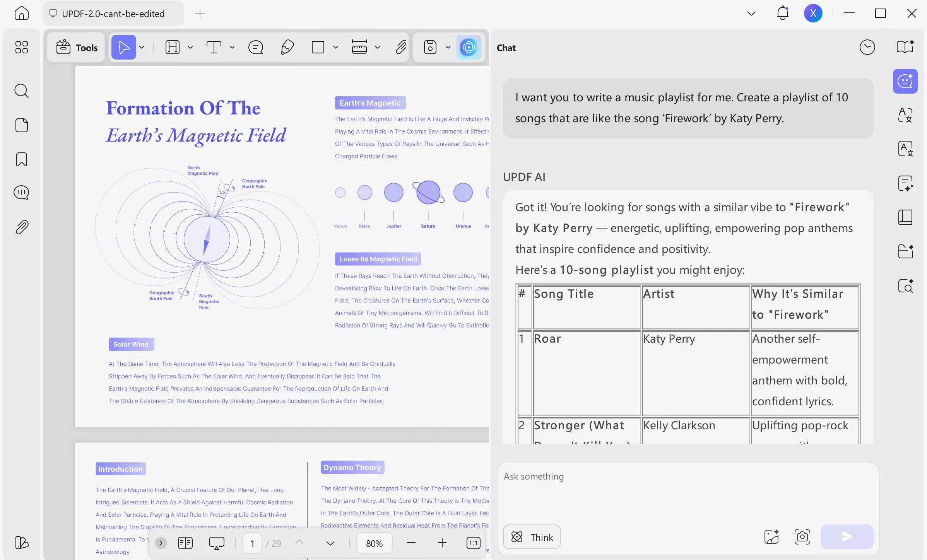
Task: Open the AI deep search tool
Action: click(x=905, y=285)
